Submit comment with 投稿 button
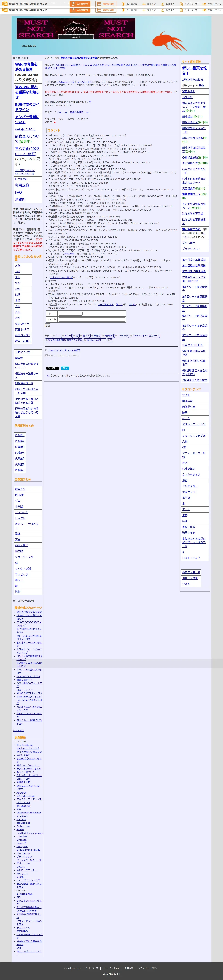 (x=48, y=326)
